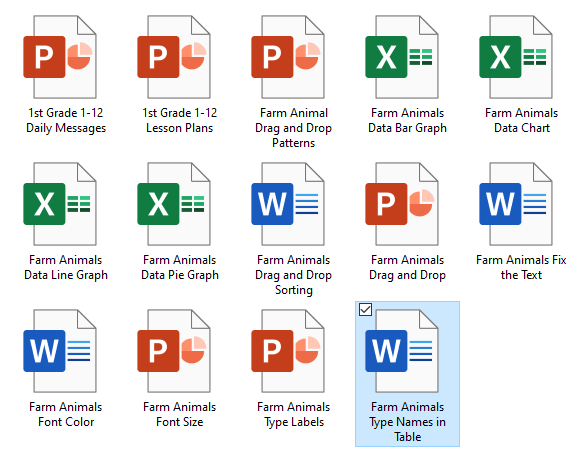Click the "Farm Animal Drag and Drop Patterns" label
The height and width of the screenshot is (465, 579).
coord(294,128)
